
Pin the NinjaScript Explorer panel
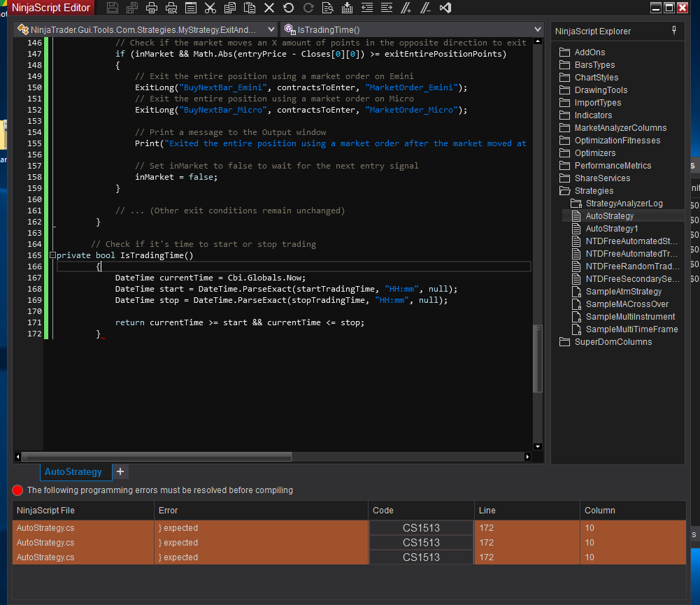coord(673,31)
